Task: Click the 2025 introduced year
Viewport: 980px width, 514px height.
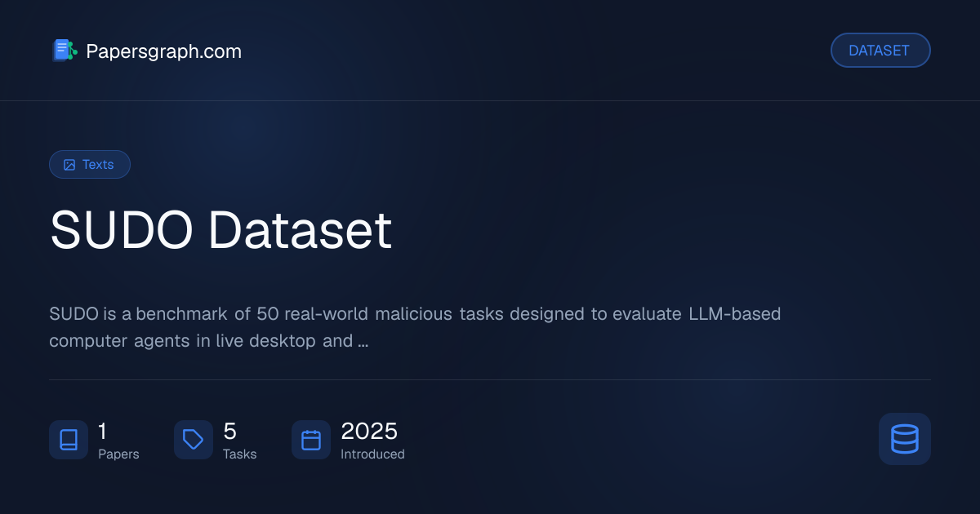Action: tap(369, 431)
